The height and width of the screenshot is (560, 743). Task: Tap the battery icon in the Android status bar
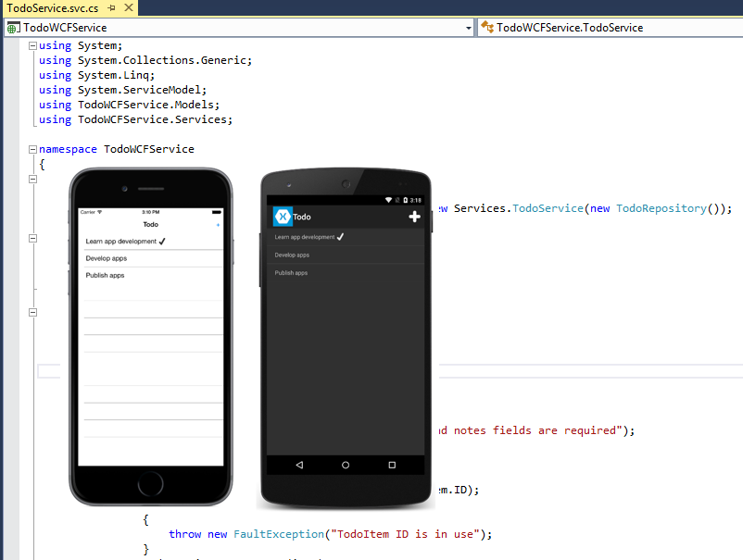point(406,200)
